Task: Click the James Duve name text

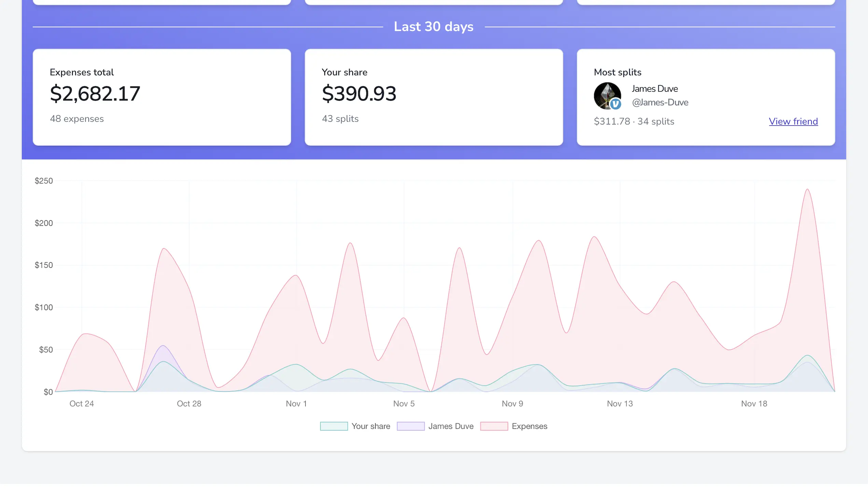Action: 655,89
